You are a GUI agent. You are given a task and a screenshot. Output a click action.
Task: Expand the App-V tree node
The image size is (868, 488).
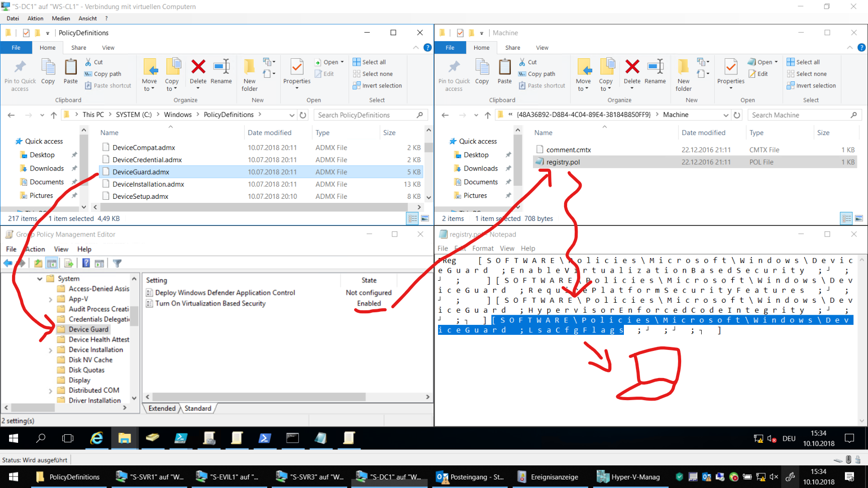[x=50, y=299]
